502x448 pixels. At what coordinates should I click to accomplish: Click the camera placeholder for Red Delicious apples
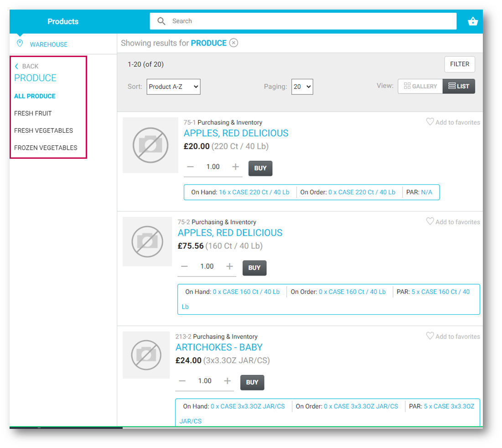pos(150,145)
